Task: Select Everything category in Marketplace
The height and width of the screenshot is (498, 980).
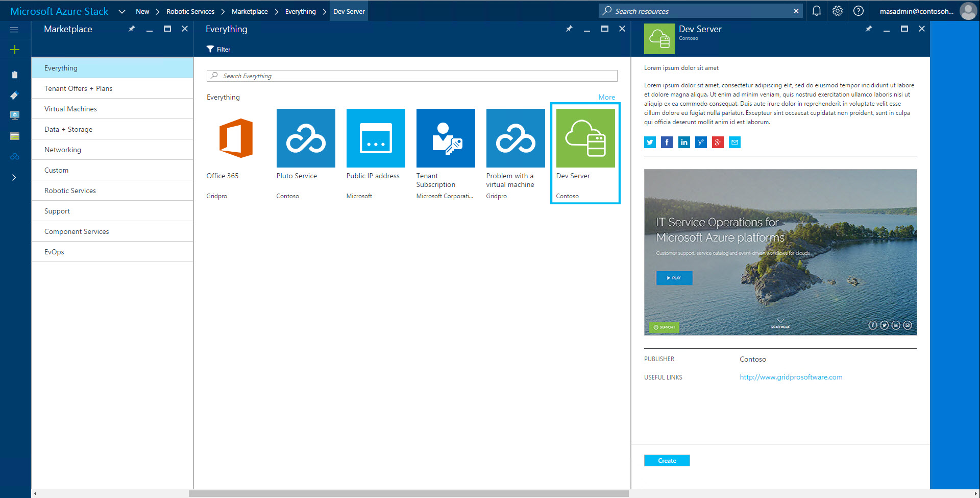Action: point(112,68)
